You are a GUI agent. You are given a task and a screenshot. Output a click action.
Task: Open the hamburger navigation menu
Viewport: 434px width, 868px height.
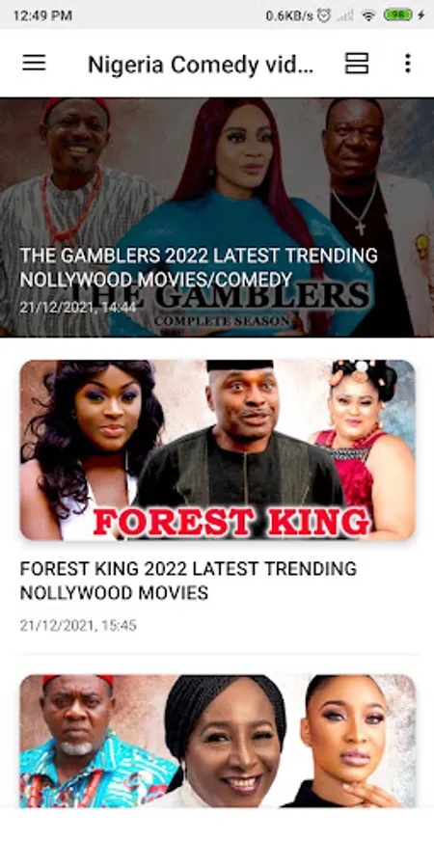coord(34,63)
